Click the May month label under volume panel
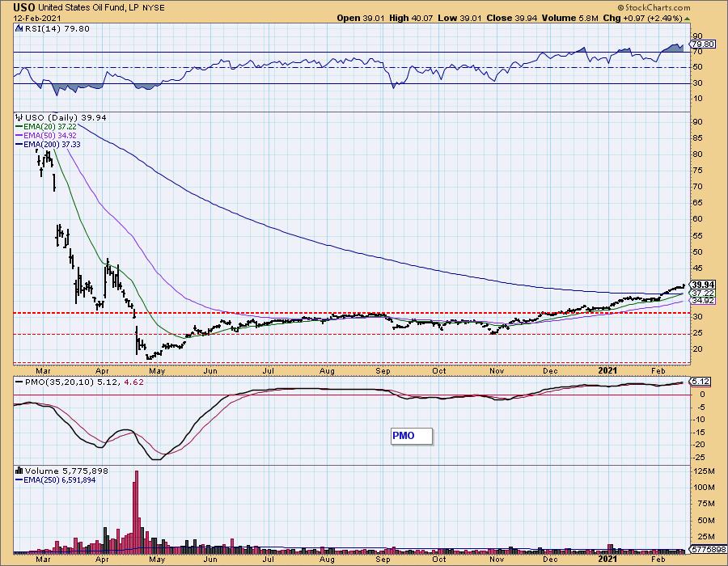Viewport: 728px width, 566px height. tap(156, 559)
